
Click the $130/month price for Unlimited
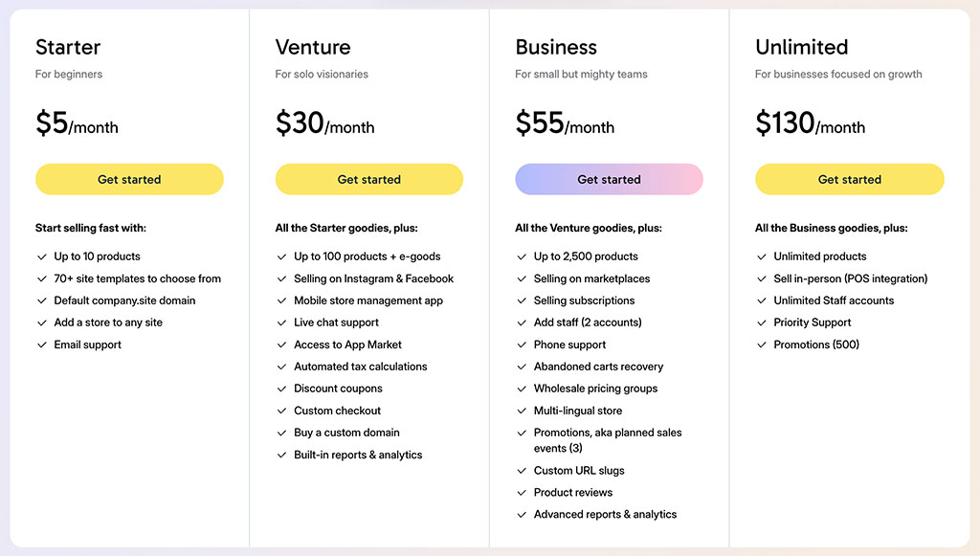[811, 124]
